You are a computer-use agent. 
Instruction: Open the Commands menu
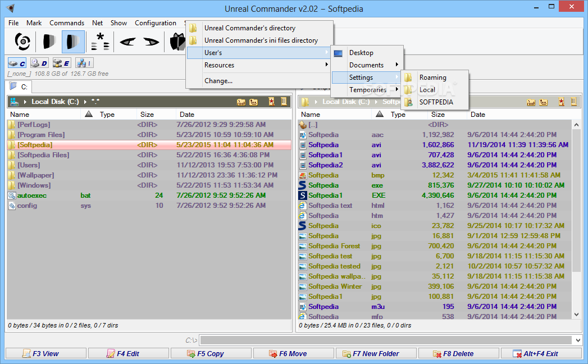pyautogui.click(x=67, y=23)
